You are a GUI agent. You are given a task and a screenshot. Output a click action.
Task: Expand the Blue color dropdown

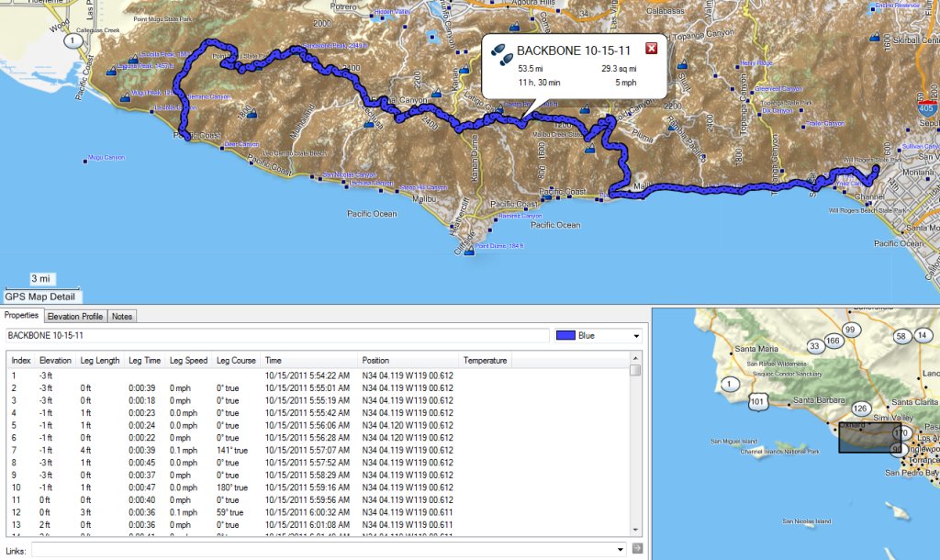[636, 336]
